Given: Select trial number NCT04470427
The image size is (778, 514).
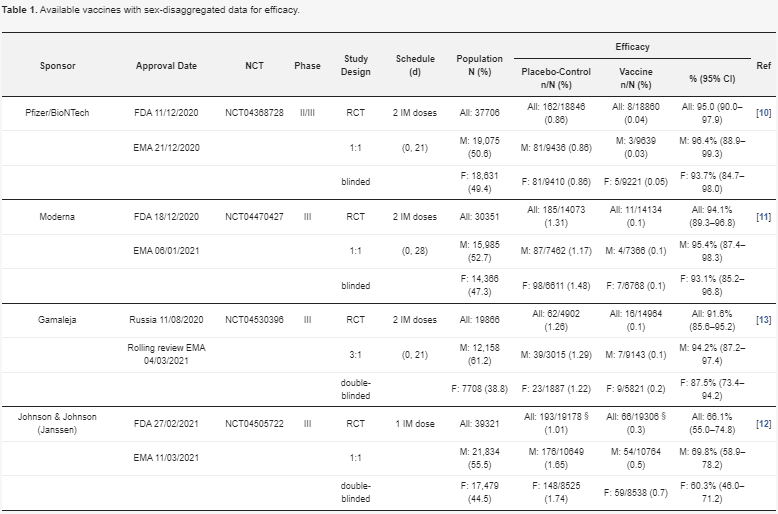Looking at the screenshot, I should click(x=254, y=217).
